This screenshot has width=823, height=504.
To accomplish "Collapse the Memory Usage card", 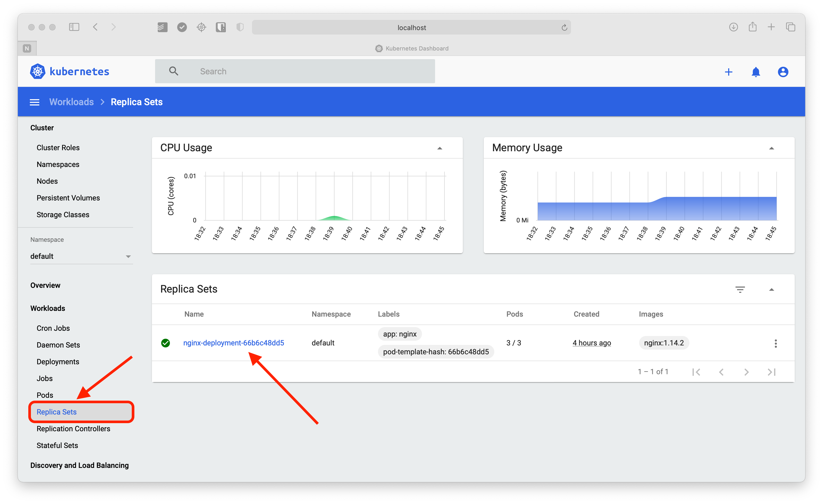I will pos(771,148).
